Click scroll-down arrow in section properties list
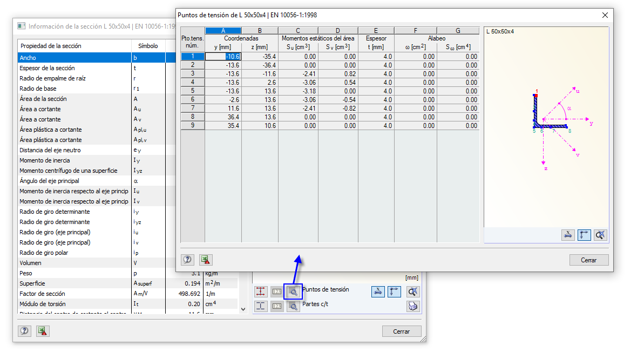The width and height of the screenshot is (644, 359). point(243,309)
